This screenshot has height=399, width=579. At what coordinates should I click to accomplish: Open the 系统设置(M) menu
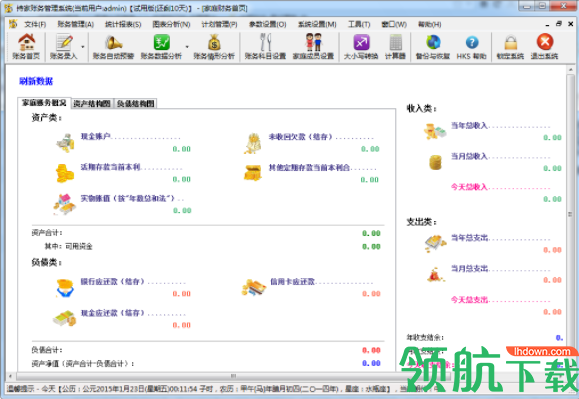[317, 24]
